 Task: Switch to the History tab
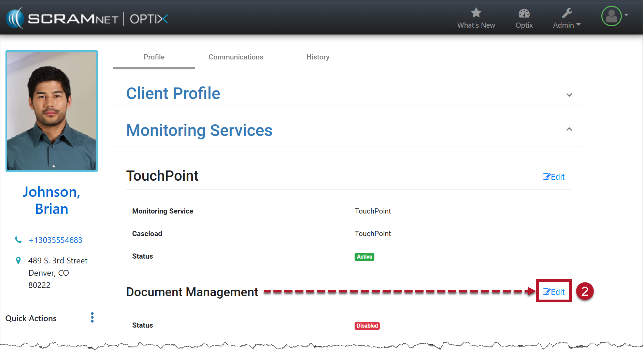tap(318, 57)
